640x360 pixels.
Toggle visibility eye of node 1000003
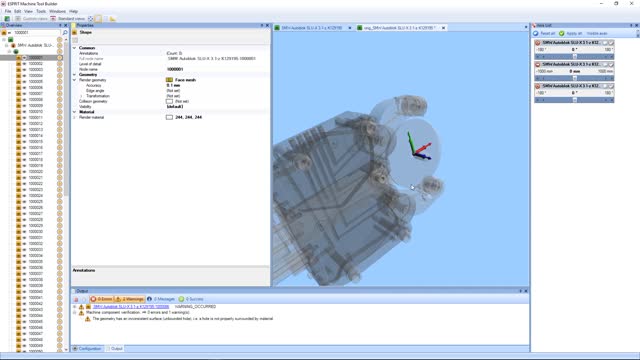click(24, 70)
